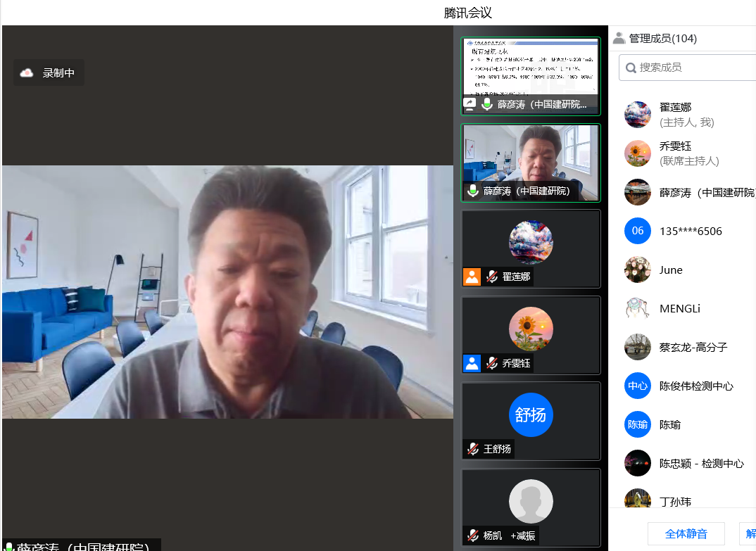Click the blue co-host badge on 乔雯钰's tile

472,363
